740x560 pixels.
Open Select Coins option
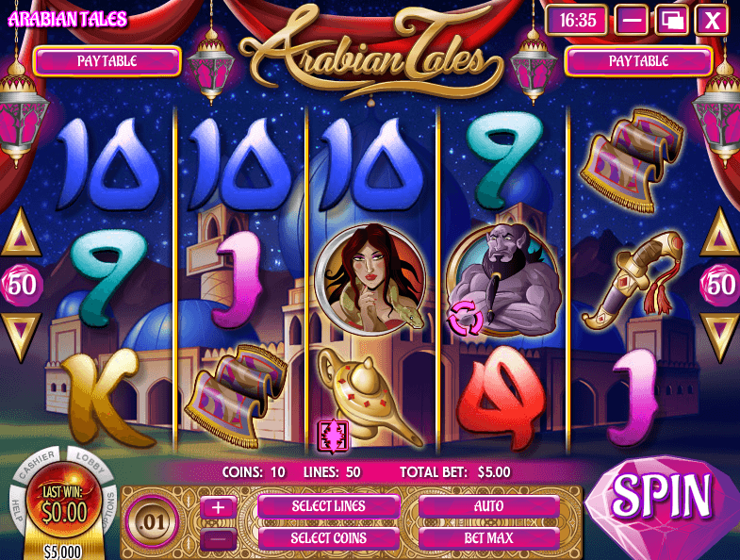(328, 538)
